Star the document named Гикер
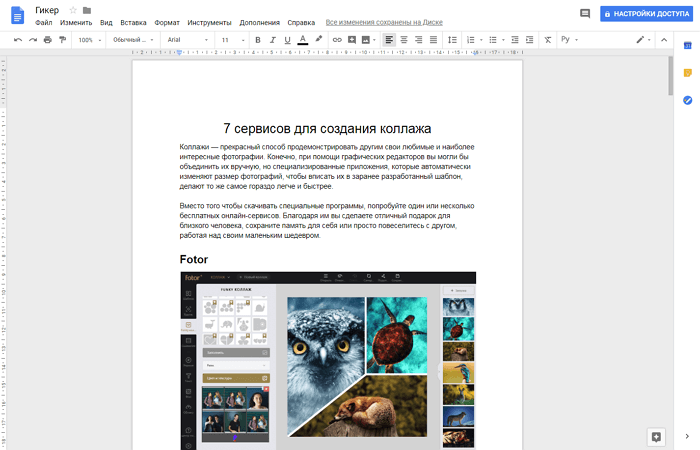This screenshot has width=700, height=450. (73, 10)
